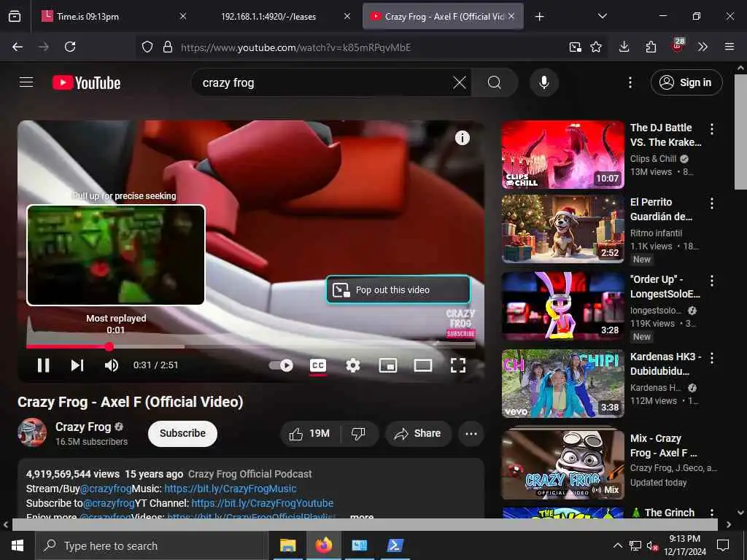Like the video (19M)

pyautogui.click(x=310, y=433)
